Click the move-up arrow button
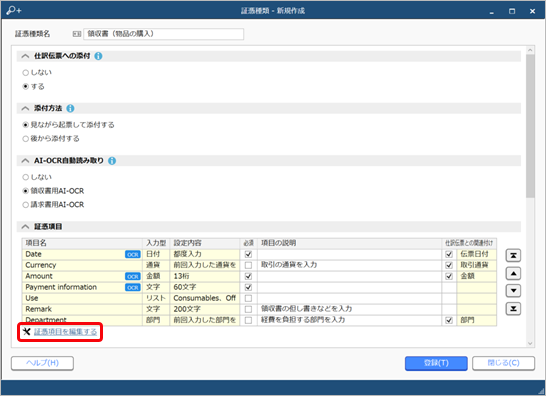Screen dimensions: 546x396 (x=513, y=273)
